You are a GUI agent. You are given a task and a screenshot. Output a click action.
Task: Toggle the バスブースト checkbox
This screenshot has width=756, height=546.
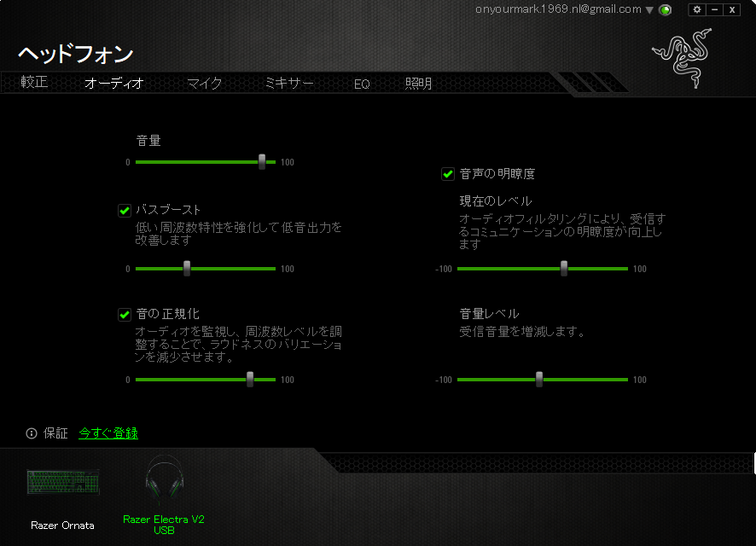click(x=125, y=211)
